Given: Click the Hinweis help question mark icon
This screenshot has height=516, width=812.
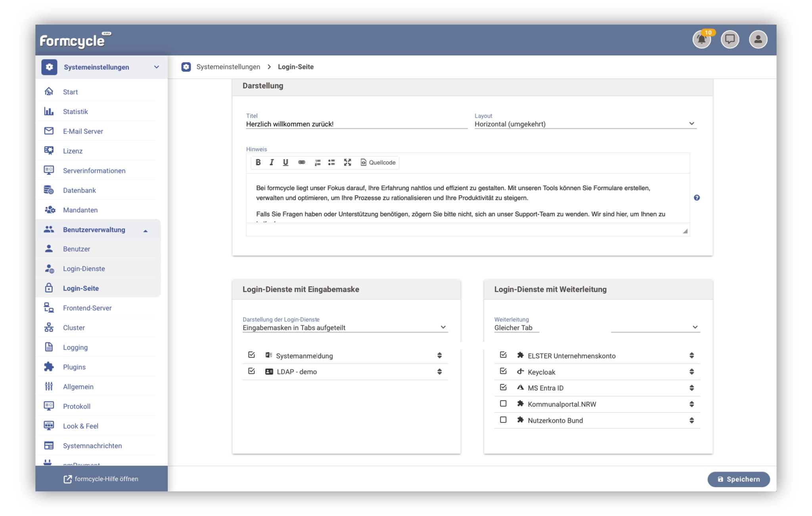Looking at the screenshot, I should pos(697,198).
